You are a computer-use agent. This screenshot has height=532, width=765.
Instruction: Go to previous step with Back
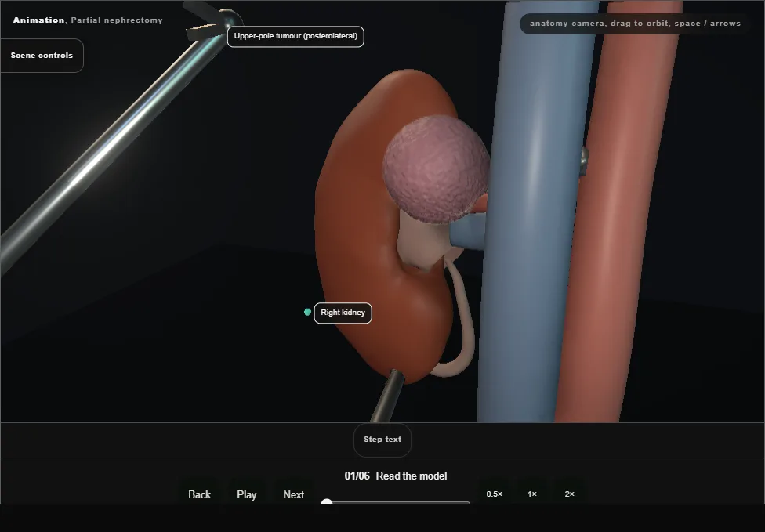pyautogui.click(x=200, y=494)
